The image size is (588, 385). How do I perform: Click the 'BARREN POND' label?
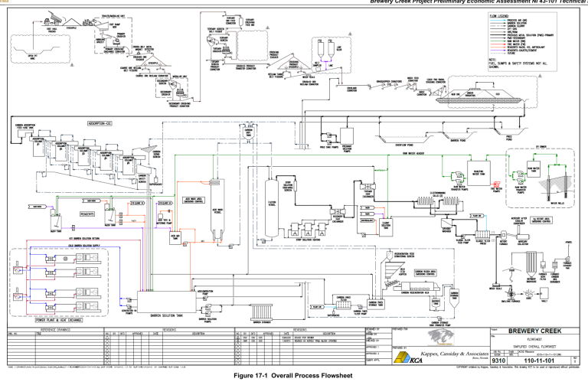458,141
